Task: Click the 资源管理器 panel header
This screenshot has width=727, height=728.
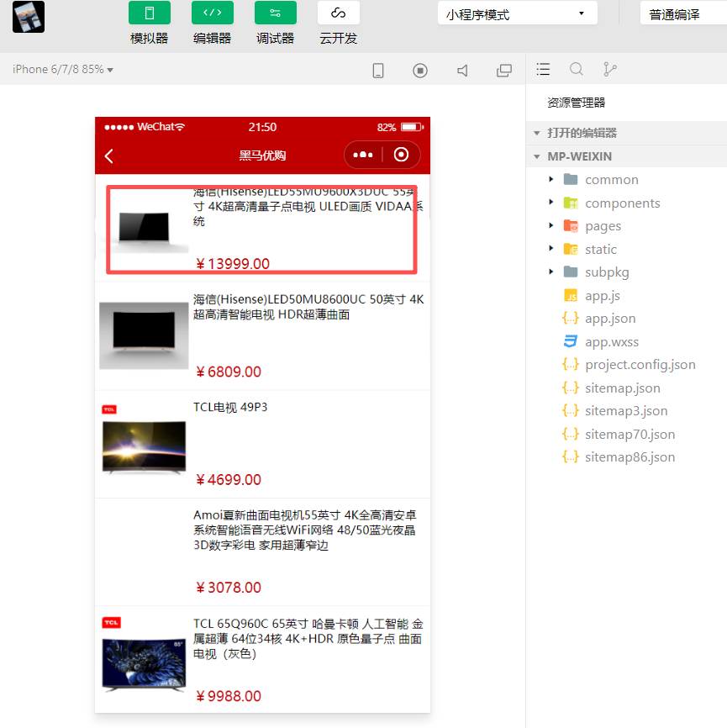Action: coord(576,103)
